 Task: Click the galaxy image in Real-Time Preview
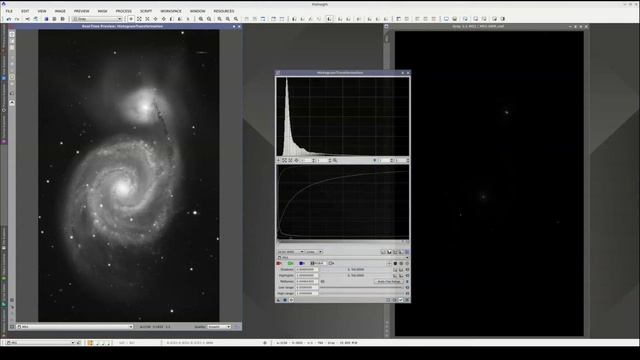[x=129, y=176]
